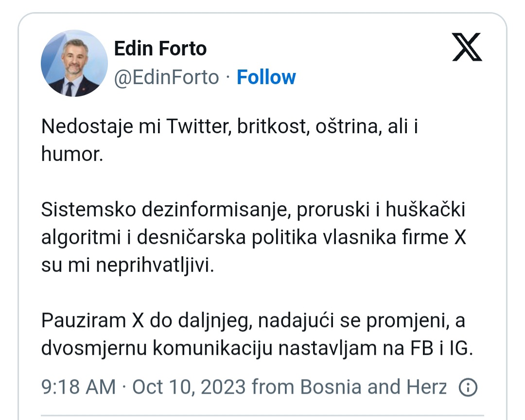
Task: Open the tweet info circle icon
Action: (x=468, y=387)
